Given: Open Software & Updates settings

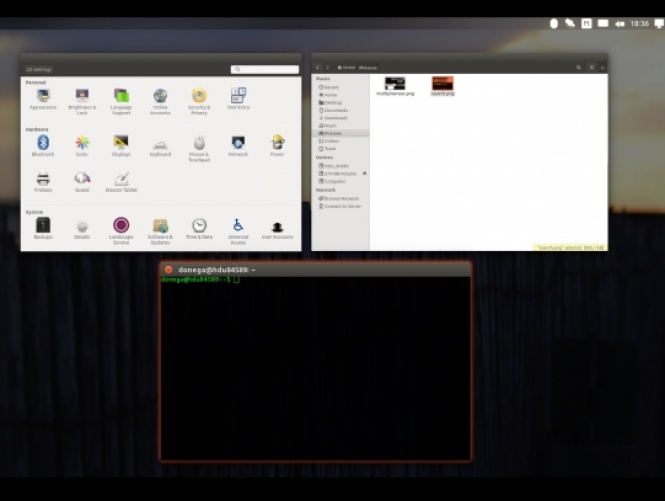Looking at the screenshot, I should (160, 227).
